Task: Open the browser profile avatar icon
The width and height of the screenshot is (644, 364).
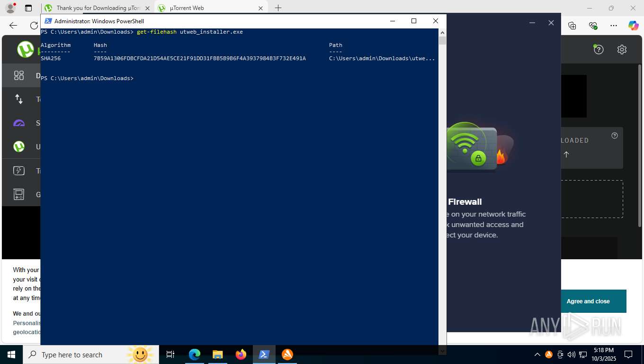Action: click(10, 8)
